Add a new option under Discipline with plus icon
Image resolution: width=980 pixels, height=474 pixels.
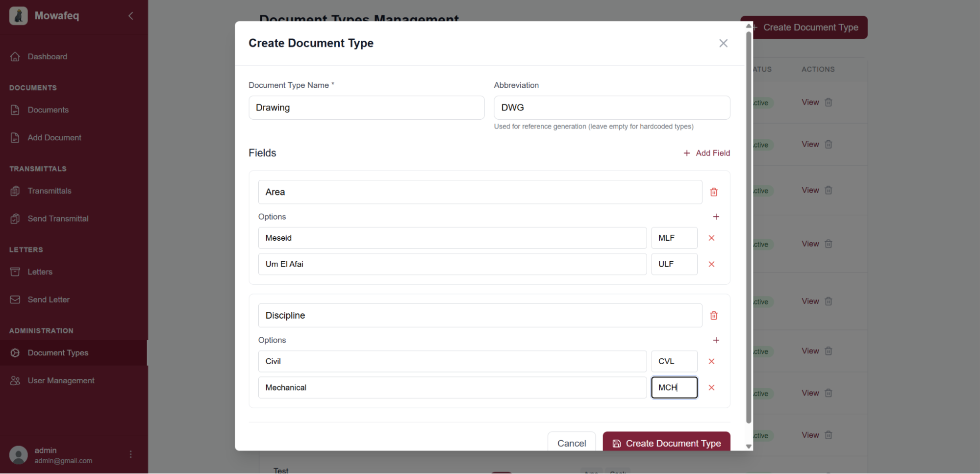(x=716, y=340)
